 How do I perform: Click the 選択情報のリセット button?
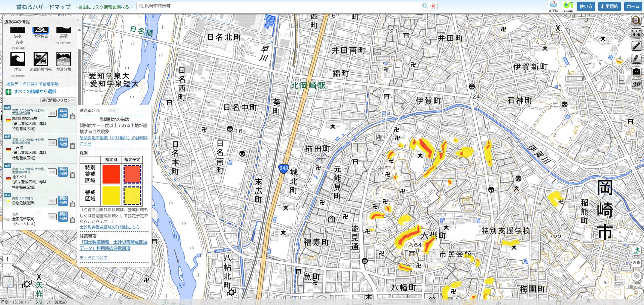pyautogui.click(x=58, y=100)
